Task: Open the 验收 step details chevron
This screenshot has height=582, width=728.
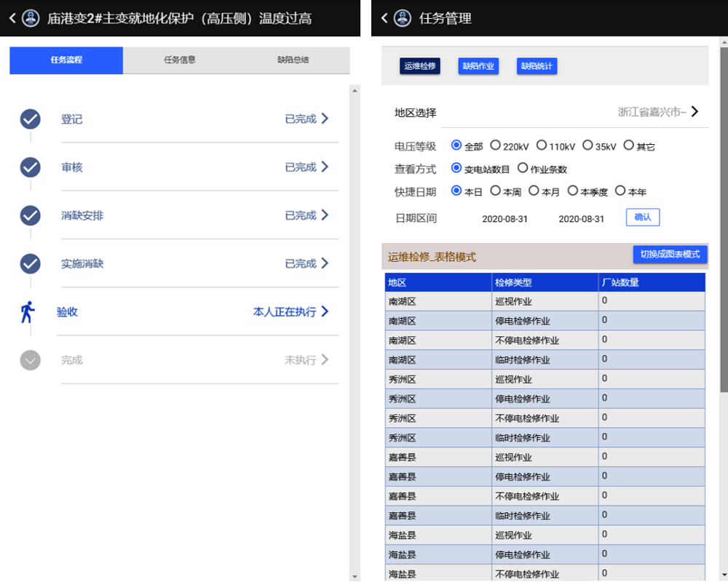Action: 325,311
